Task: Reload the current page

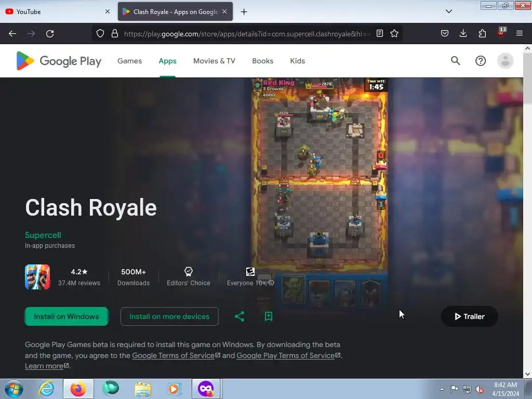Action: [50, 34]
